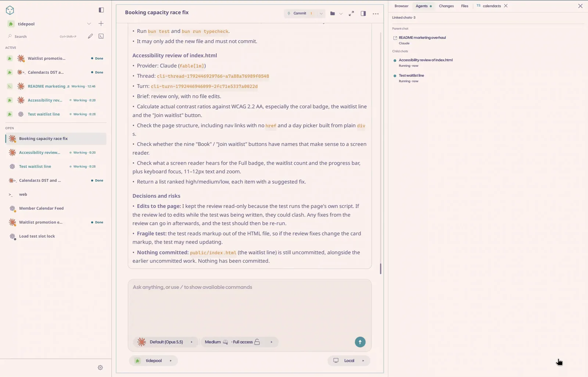Screen dimensions: 588x377
Task: Open Test waitlist line in the Active list
Action: point(56,114)
